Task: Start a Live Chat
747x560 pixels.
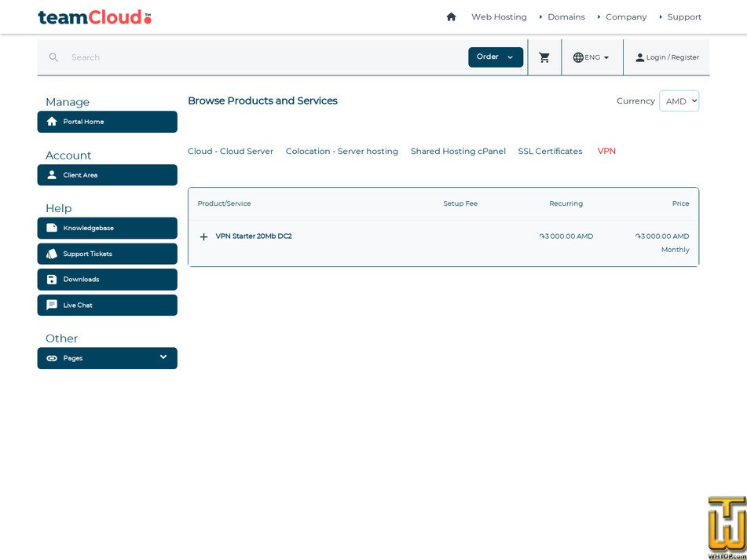Action: (107, 305)
